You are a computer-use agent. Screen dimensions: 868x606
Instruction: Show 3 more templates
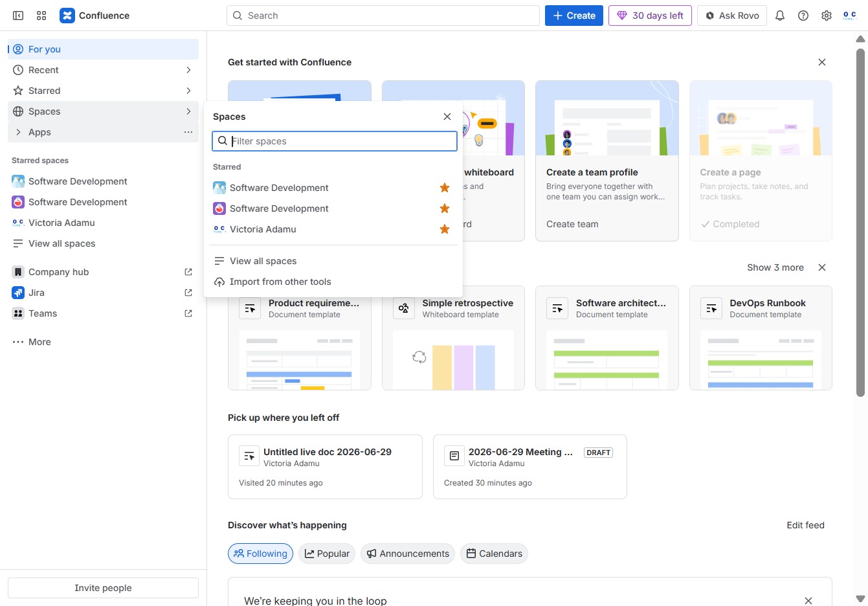point(775,267)
